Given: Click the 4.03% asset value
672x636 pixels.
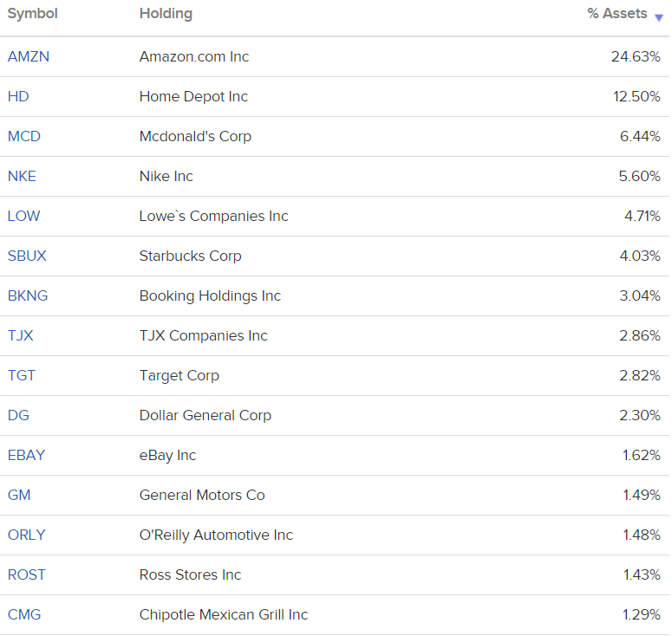Looking at the screenshot, I should 640,256.
